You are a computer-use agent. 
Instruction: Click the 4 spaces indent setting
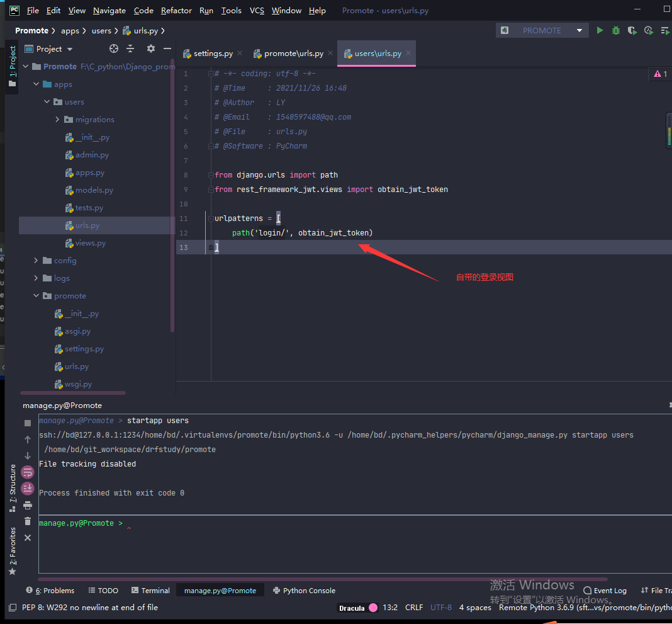point(475,608)
